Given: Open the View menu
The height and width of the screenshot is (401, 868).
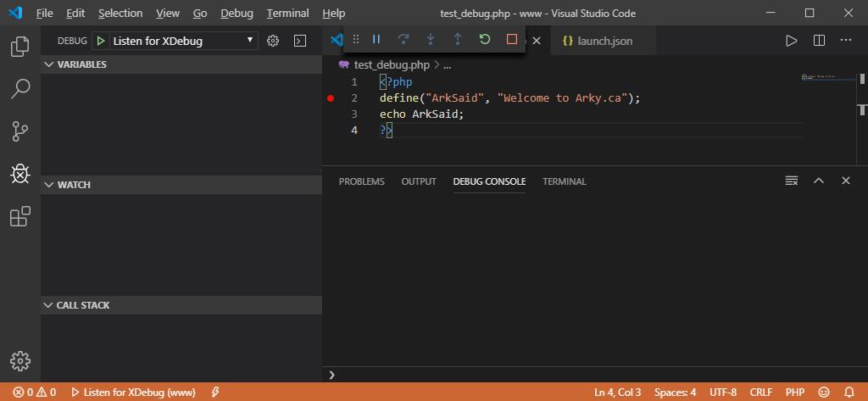Looking at the screenshot, I should [168, 13].
